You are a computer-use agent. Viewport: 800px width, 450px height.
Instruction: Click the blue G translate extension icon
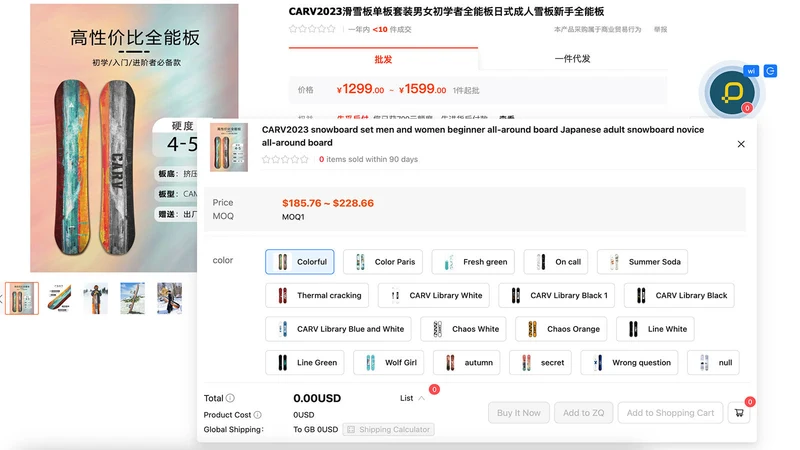pyautogui.click(x=770, y=71)
